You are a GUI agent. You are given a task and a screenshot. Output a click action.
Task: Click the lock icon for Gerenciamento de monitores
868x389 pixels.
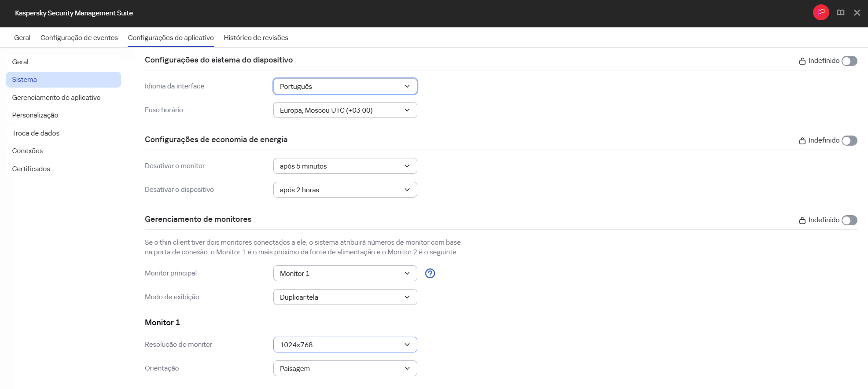click(802, 220)
